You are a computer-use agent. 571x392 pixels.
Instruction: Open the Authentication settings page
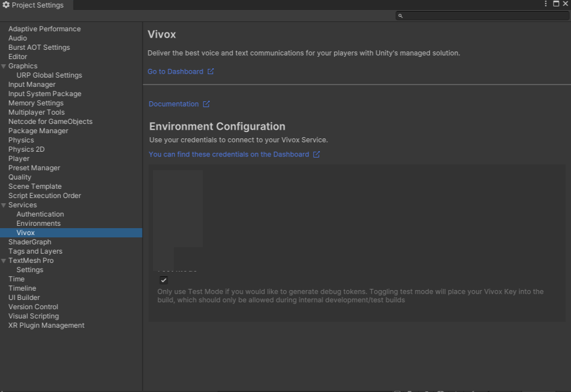click(40, 214)
